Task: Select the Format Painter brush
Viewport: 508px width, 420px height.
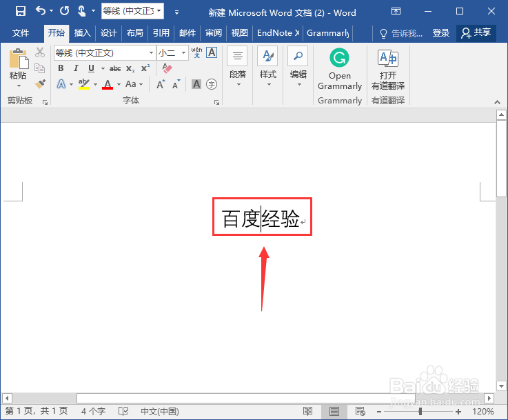Action: point(40,84)
